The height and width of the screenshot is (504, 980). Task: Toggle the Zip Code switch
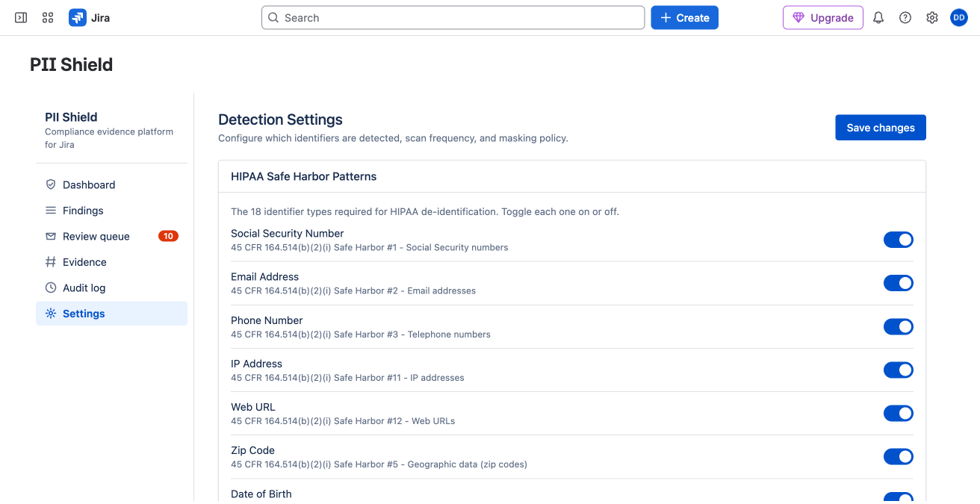pyautogui.click(x=899, y=456)
